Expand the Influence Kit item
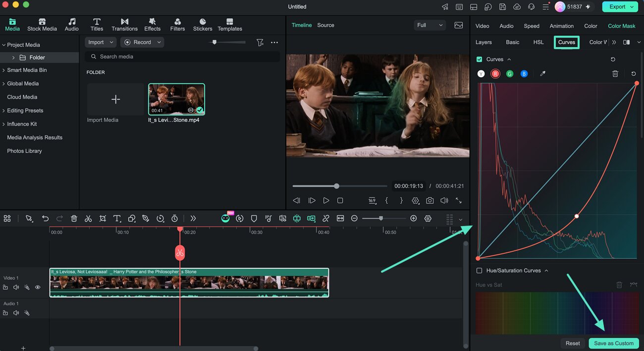The width and height of the screenshot is (644, 351). coord(4,124)
